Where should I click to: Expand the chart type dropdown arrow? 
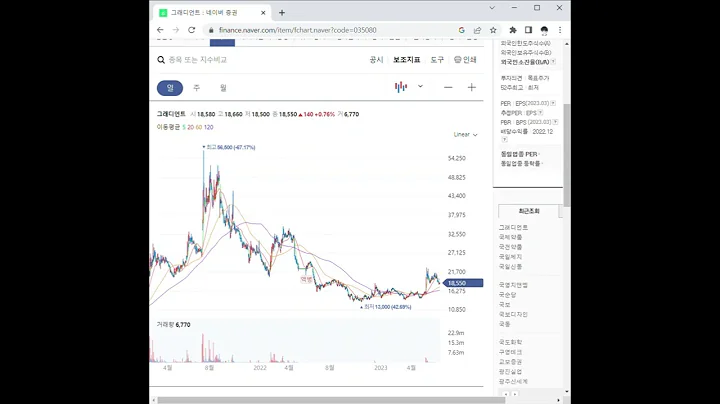click(x=420, y=86)
